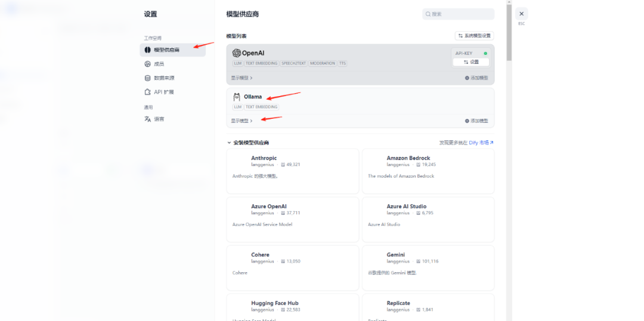Click 添加模型 in the Ollama card

(x=476, y=121)
